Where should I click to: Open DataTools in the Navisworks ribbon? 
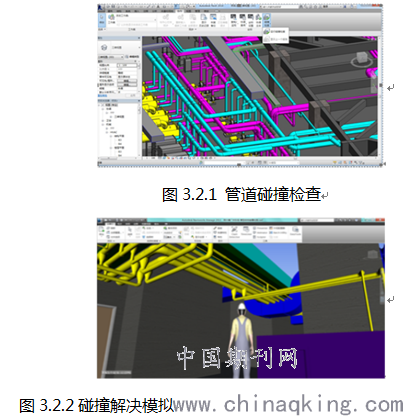295,231
